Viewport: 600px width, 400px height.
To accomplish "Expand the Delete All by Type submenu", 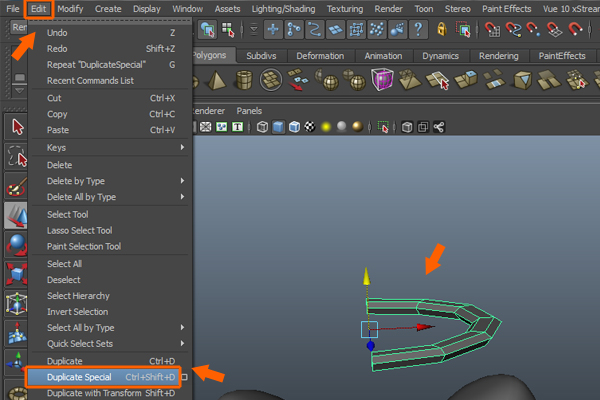I will click(x=110, y=197).
